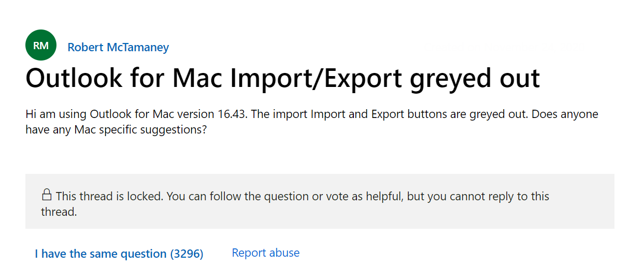Click the word "thread." on notice's second line
The width and height of the screenshot is (644, 266).
pyautogui.click(x=59, y=212)
